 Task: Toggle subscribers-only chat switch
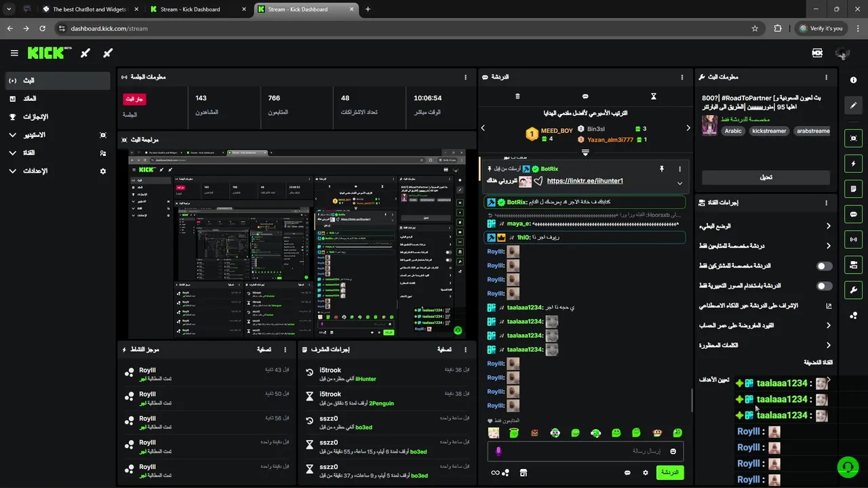pyautogui.click(x=824, y=266)
